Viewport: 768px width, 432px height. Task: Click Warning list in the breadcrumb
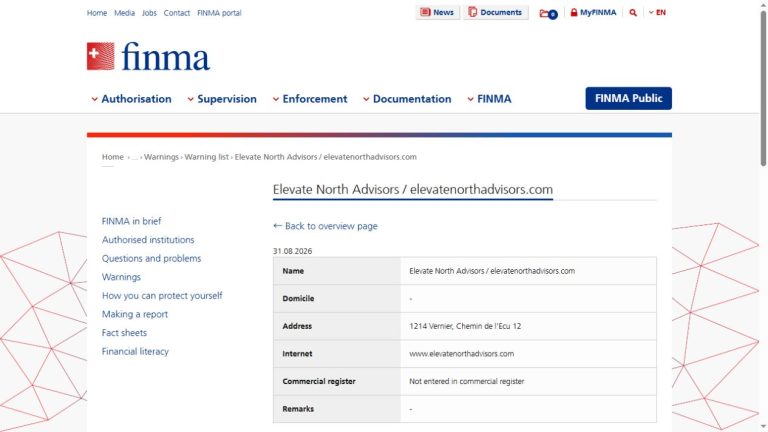(206, 157)
